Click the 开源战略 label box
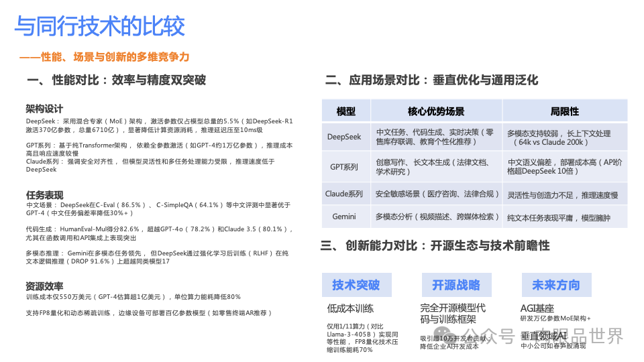The height and width of the screenshot is (362, 644). [456, 285]
